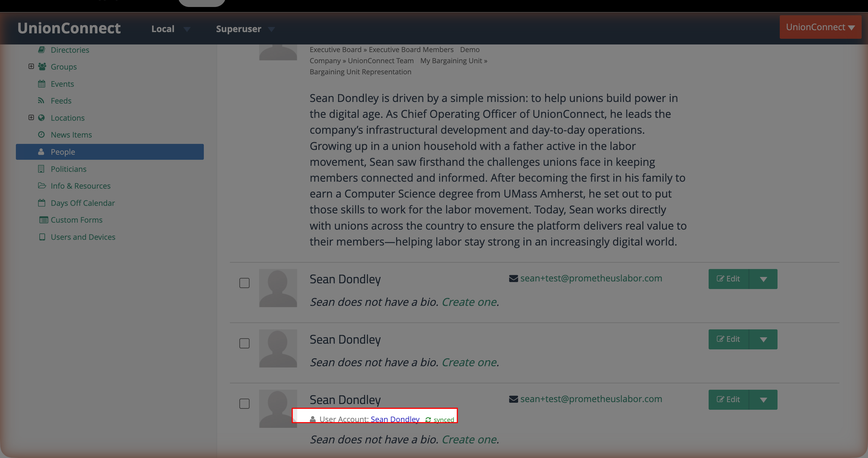Open the Superuser dropdown in header

pos(245,29)
